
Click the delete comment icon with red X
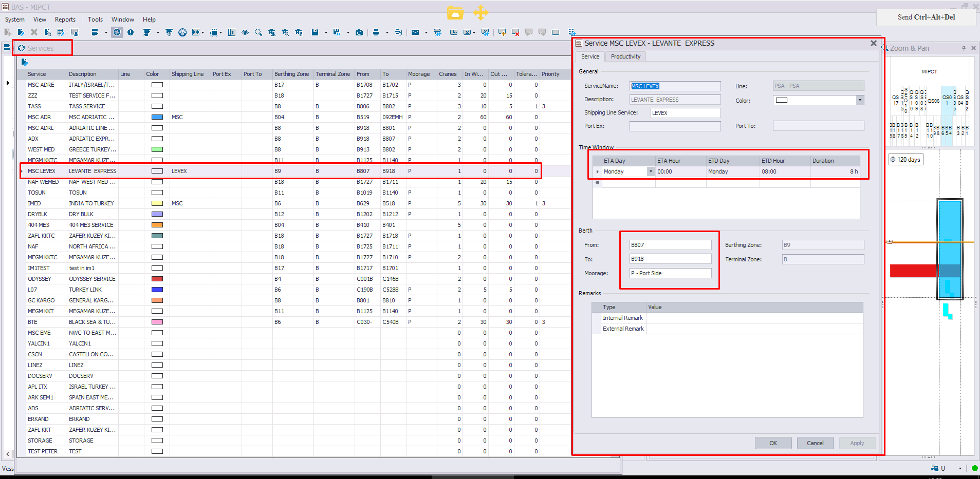[x=515, y=32]
